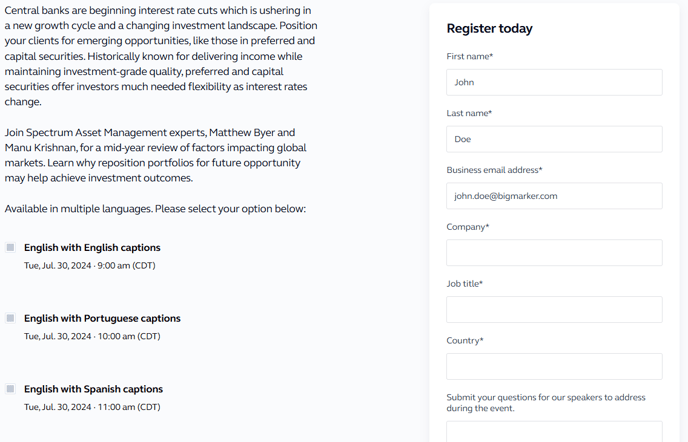Select the Job title input box
The image size is (688, 442).
pyautogui.click(x=554, y=309)
